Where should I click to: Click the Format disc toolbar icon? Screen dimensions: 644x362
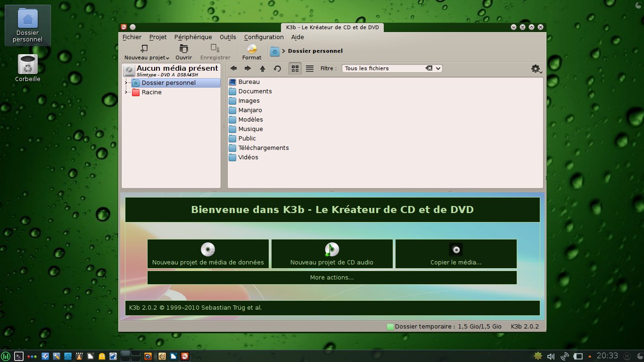[x=252, y=49]
